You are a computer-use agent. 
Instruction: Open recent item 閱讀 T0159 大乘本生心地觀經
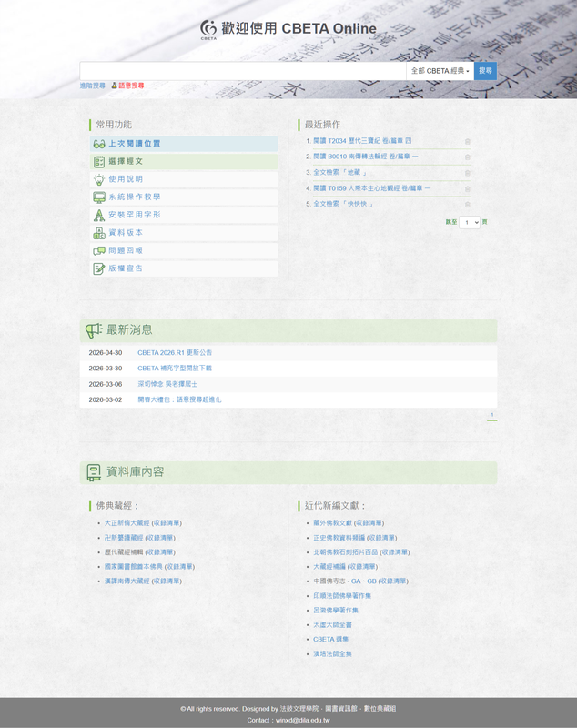click(x=372, y=188)
